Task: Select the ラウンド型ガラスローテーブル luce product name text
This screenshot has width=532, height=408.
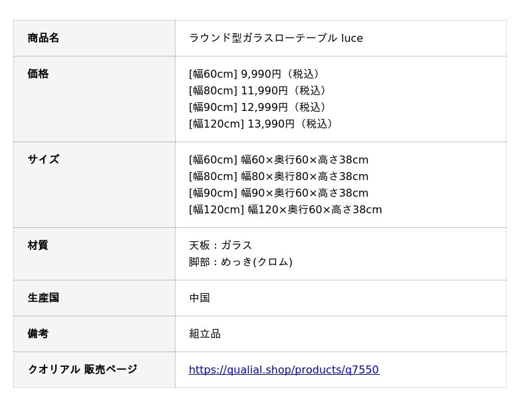Action: point(275,38)
